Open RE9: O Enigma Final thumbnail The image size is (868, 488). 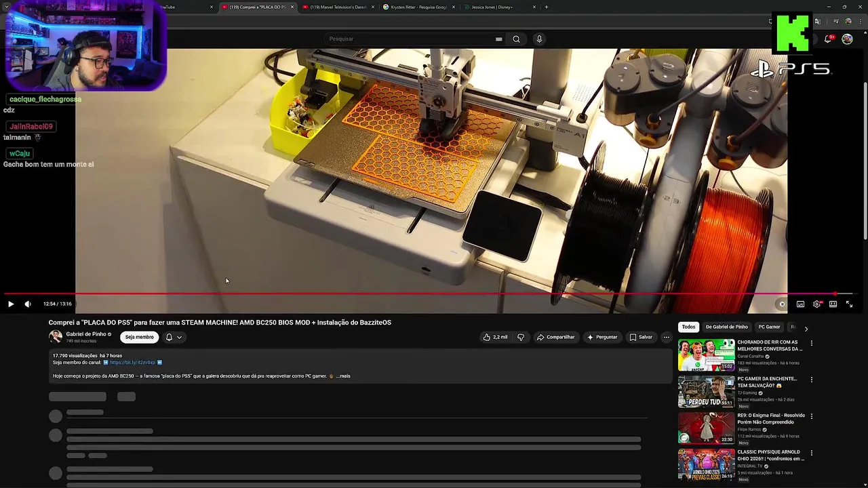(706, 428)
